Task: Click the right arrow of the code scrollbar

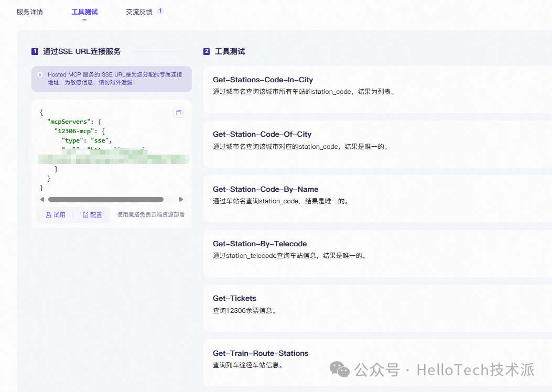Action: (181, 199)
